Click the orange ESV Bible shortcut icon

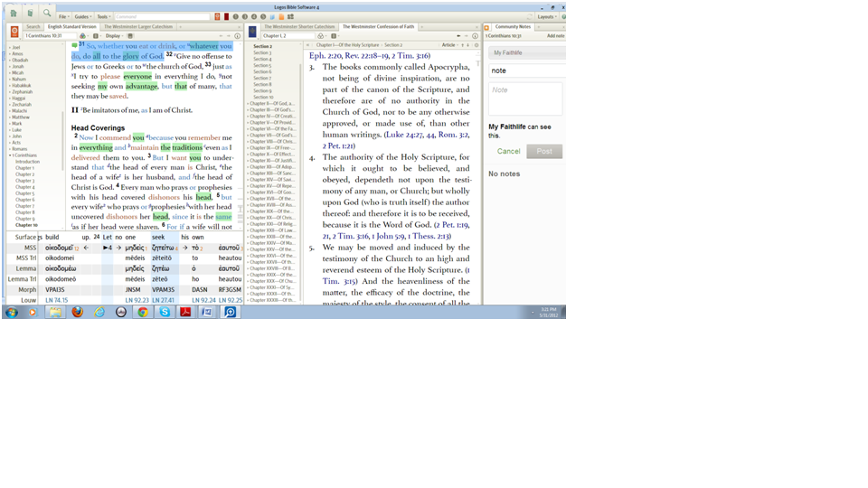(x=217, y=16)
